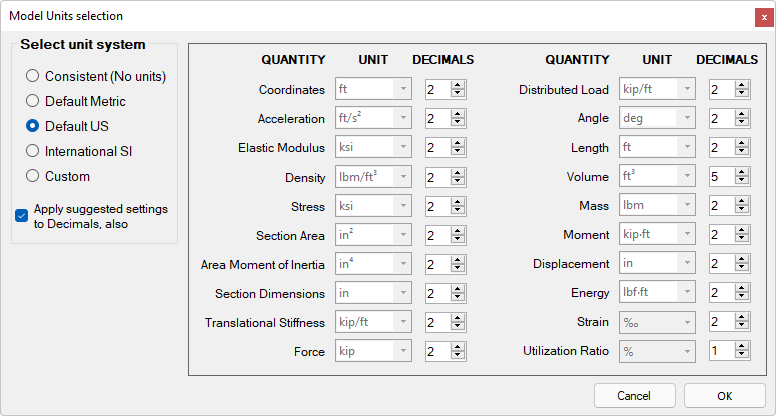Increase Strain decimals with up arrow

pos(741,318)
